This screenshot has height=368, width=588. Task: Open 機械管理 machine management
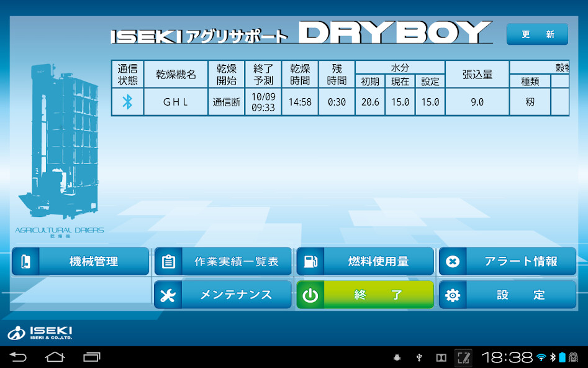click(80, 261)
